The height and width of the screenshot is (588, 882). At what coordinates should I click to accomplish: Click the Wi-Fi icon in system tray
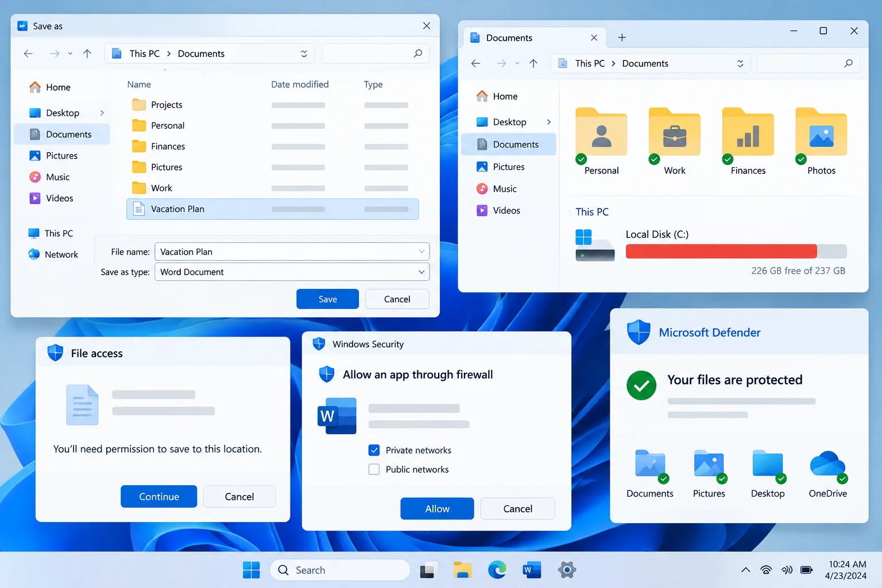tap(766, 570)
